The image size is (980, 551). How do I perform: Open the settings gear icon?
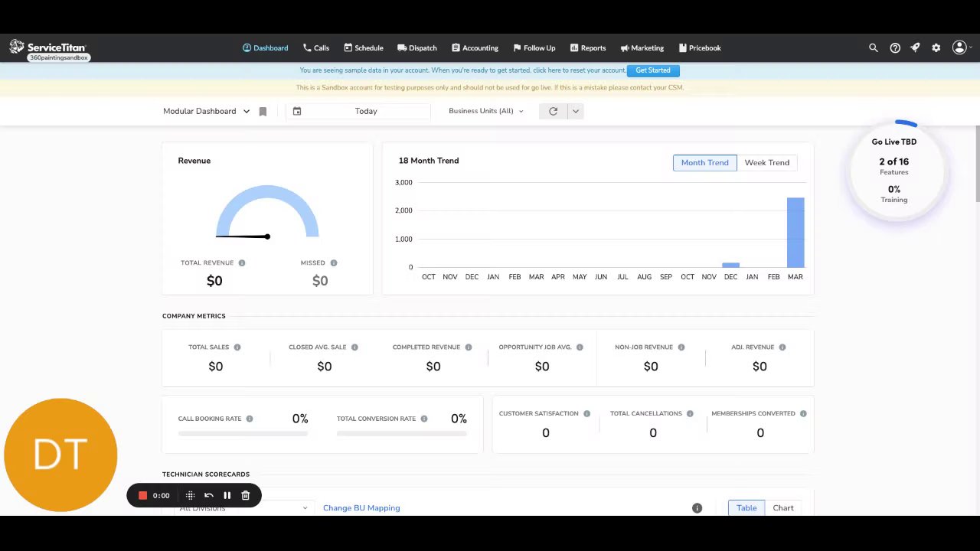tap(936, 47)
